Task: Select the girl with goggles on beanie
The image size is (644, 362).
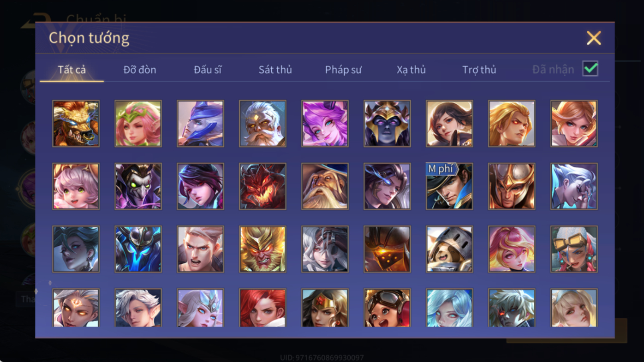Action: (x=574, y=249)
